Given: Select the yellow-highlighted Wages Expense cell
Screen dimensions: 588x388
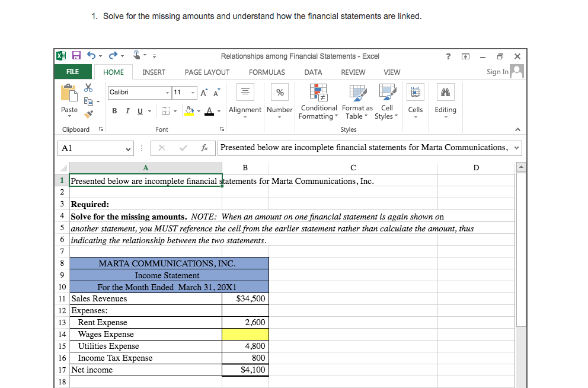Looking at the screenshot, I should [245, 334].
